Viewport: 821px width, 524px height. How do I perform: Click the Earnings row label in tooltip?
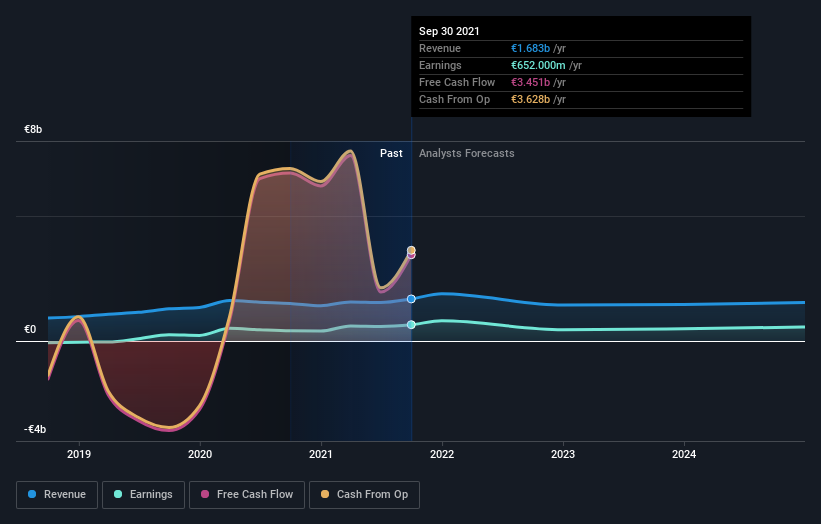coord(440,65)
